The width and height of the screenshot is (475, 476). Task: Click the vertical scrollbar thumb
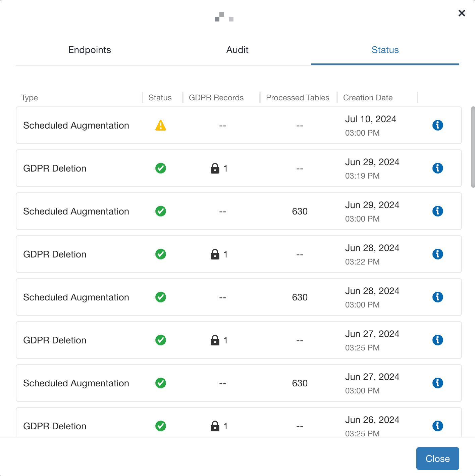coord(473,147)
